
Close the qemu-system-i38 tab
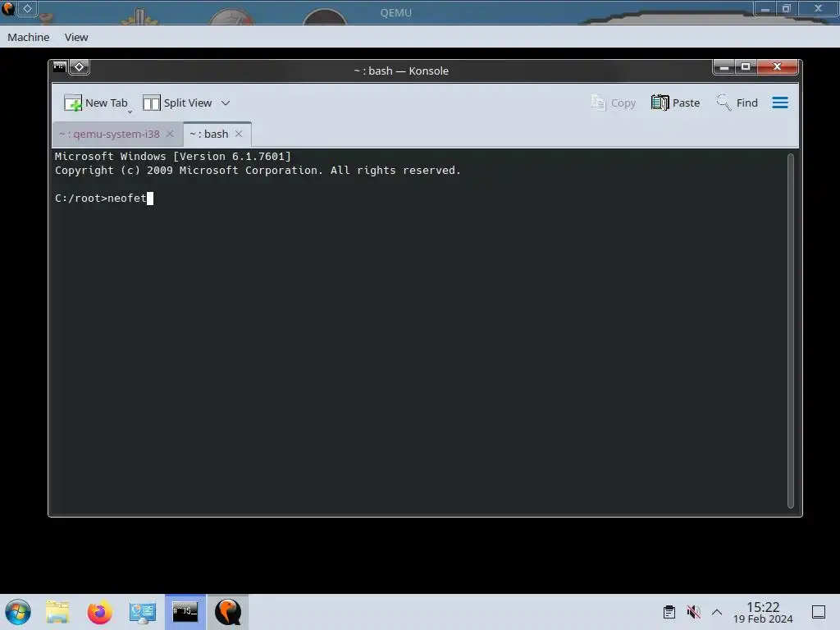[170, 134]
